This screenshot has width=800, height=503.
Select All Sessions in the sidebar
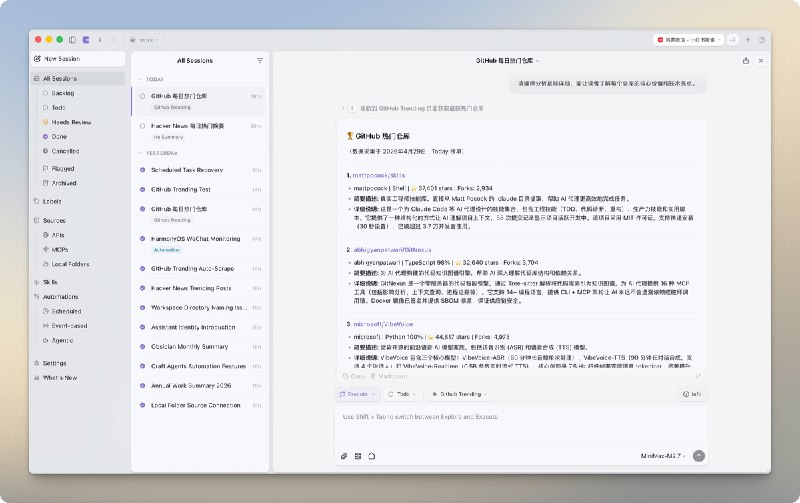[x=78, y=79]
